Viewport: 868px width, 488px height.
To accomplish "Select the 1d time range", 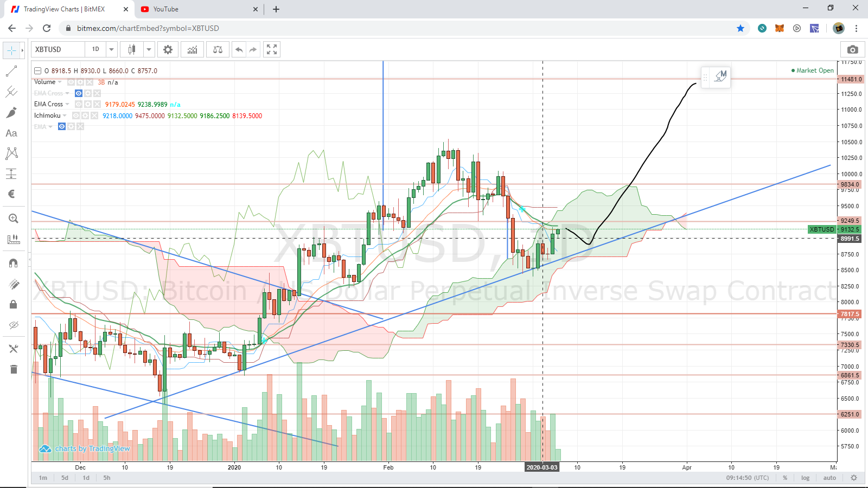I will pos(86,478).
